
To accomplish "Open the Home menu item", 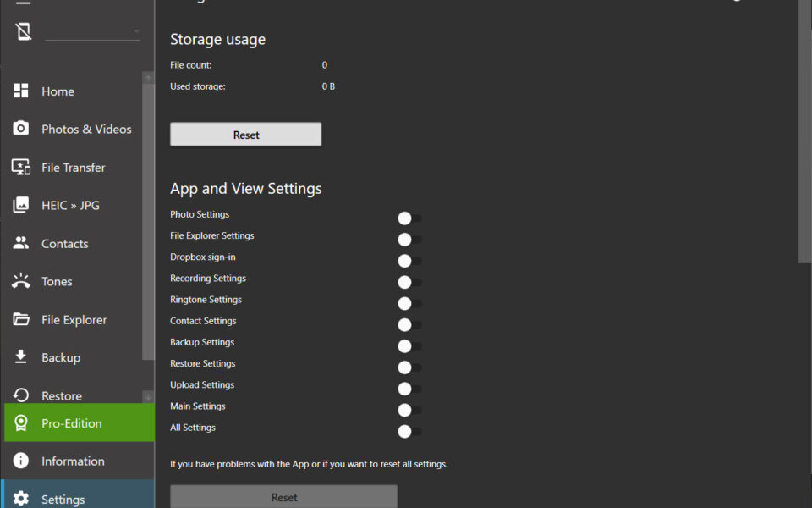I will coord(71,91).
